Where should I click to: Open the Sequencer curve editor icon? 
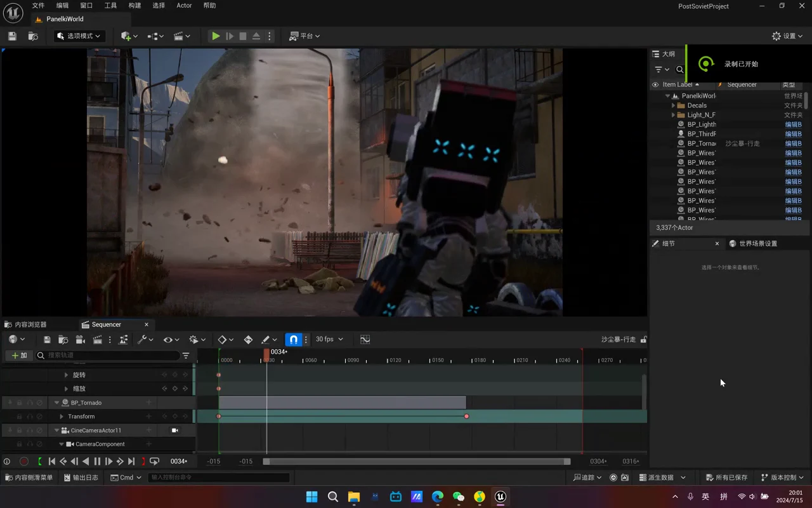point(365,340)
